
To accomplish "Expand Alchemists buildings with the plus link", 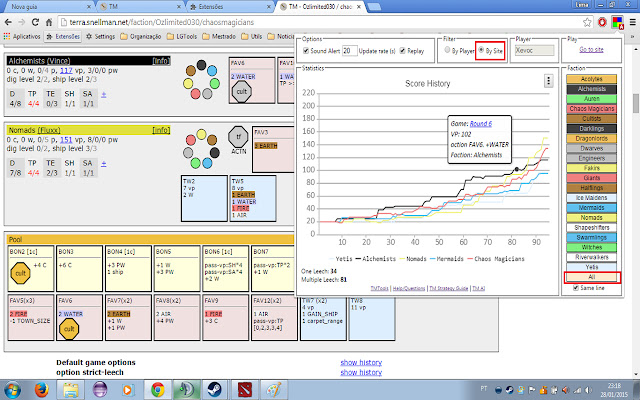I will click(x=104, y=94).
